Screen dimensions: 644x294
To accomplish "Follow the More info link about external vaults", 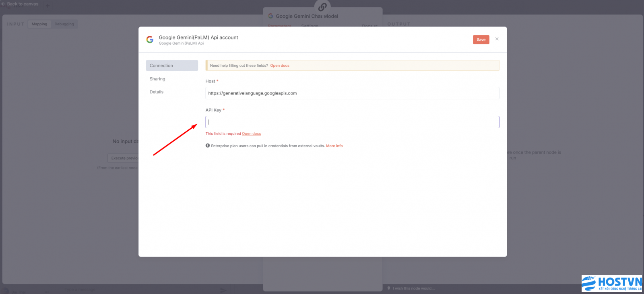I will [334, 146].
